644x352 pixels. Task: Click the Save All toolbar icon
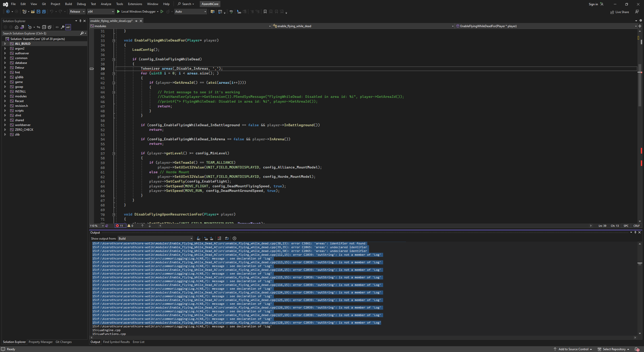pyautogui.click(x=44, y=12)
